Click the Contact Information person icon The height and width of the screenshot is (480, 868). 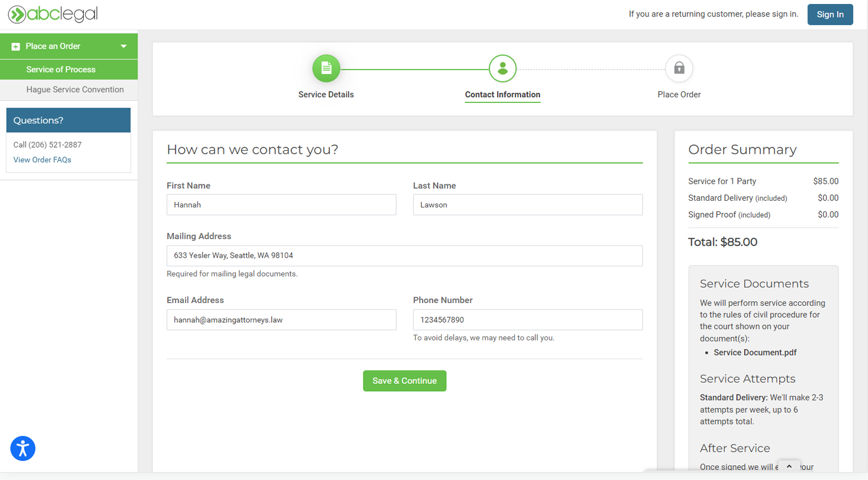[x=502, y=68]
